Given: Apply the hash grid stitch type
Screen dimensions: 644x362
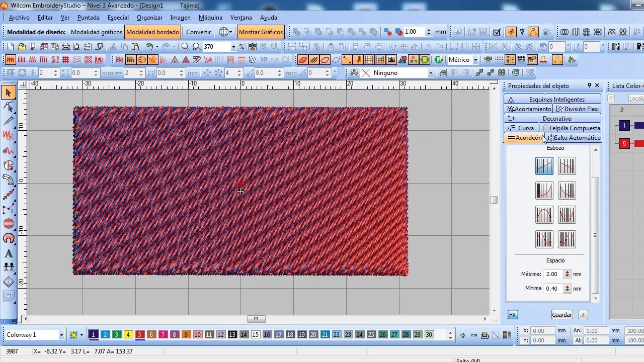Looking at the screenshot, I should tap(65, 60).
